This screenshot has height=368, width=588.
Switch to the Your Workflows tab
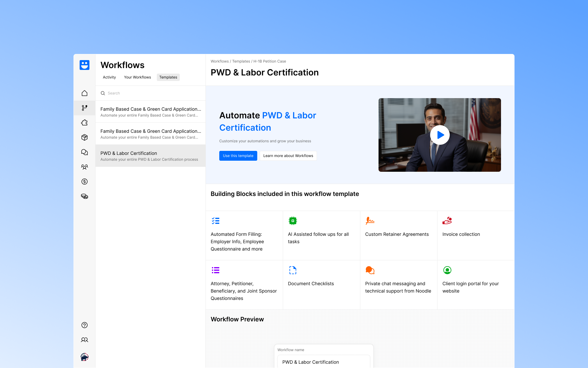pyautogui.click(x=137, y=77)
